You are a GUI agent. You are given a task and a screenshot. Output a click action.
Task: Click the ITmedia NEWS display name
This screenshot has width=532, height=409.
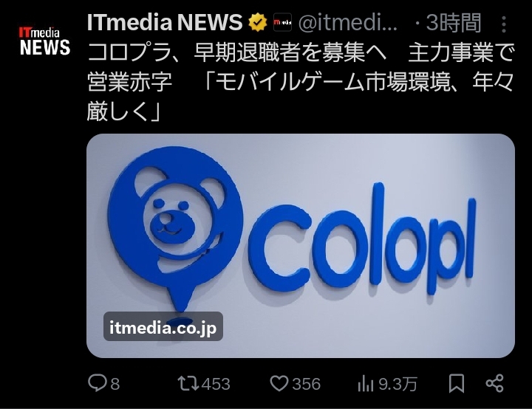[x=165, y=23]
